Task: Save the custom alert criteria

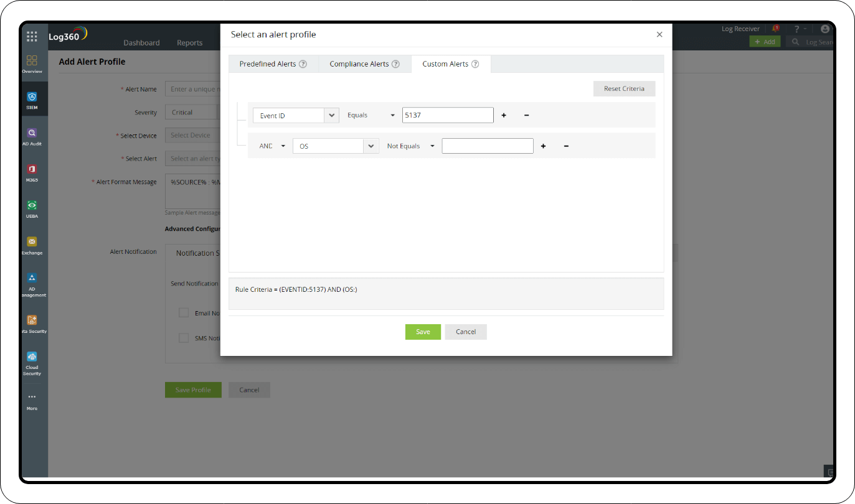Action: pos(423,332)
